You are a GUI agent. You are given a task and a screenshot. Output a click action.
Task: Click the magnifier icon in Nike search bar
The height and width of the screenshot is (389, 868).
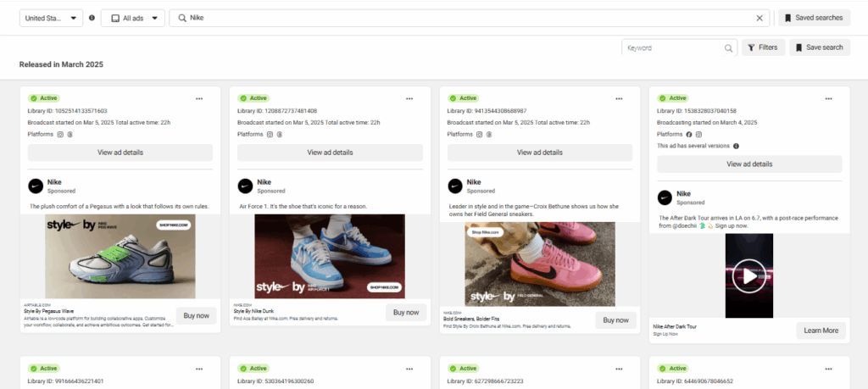(181, 19)
